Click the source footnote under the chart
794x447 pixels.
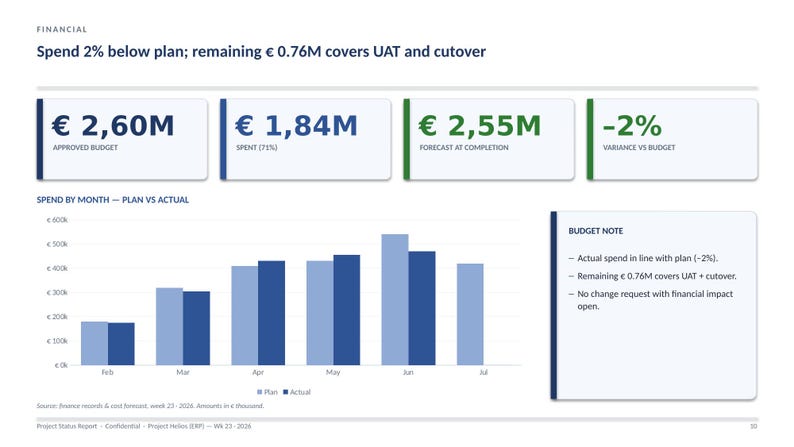[x=150, y=405]
